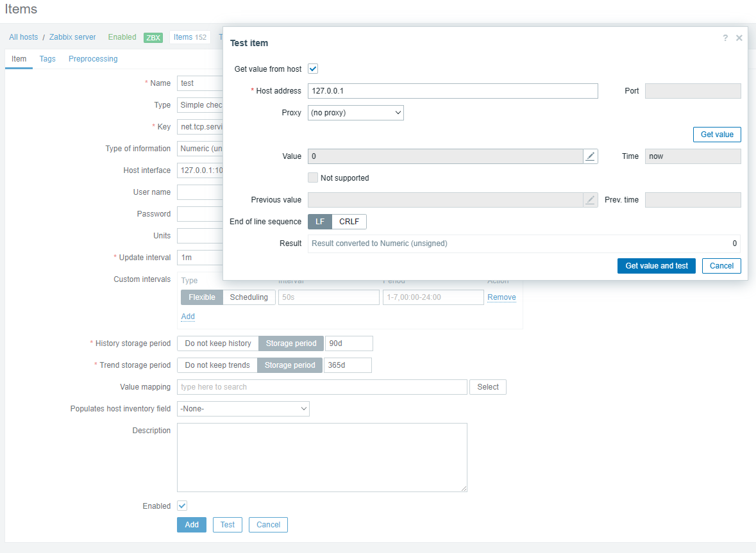Choose Do not keep trends
The width and height of the screenshot is (756, 553).
pyautogui.click(x=217, y=365)
